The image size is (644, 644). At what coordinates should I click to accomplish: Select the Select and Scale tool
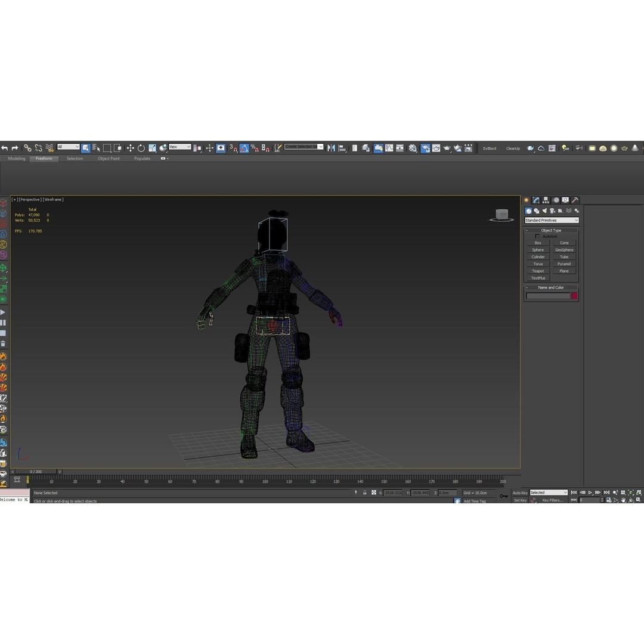[153, 148]
